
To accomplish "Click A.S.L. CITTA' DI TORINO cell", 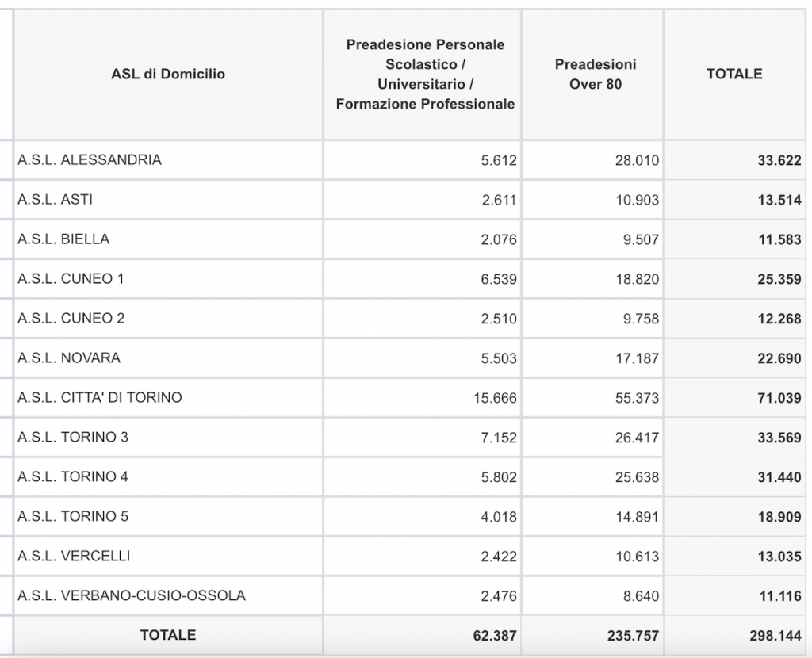I will point(168,398).
